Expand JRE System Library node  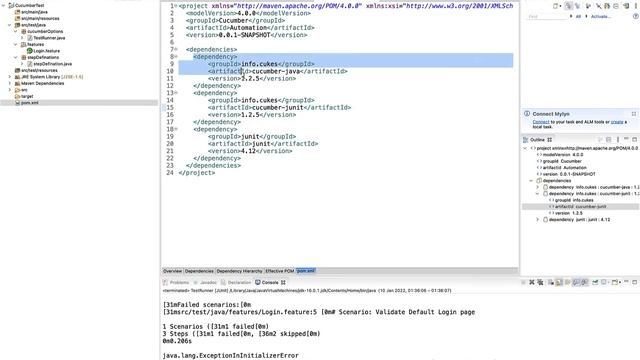[10, 77]
